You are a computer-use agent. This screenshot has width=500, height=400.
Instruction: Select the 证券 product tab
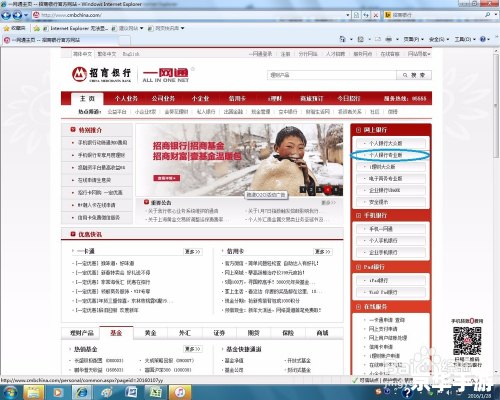click(219, 333)
